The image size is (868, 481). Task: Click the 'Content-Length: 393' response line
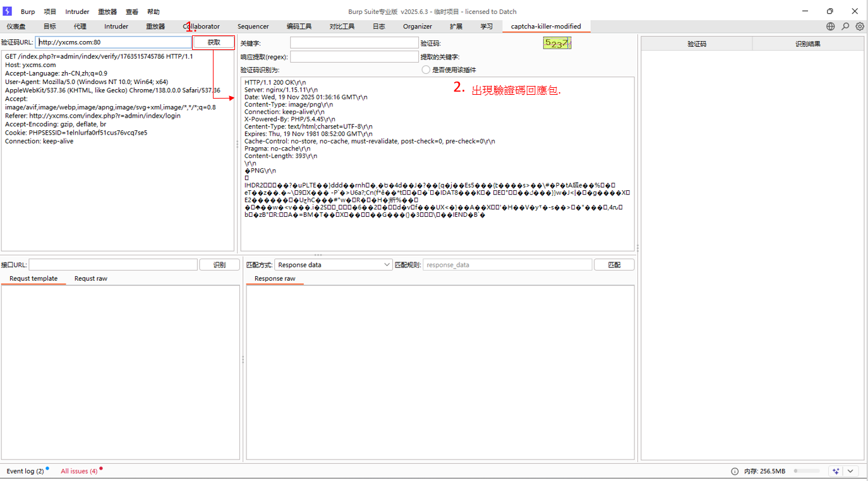click(x=280, y=155)
